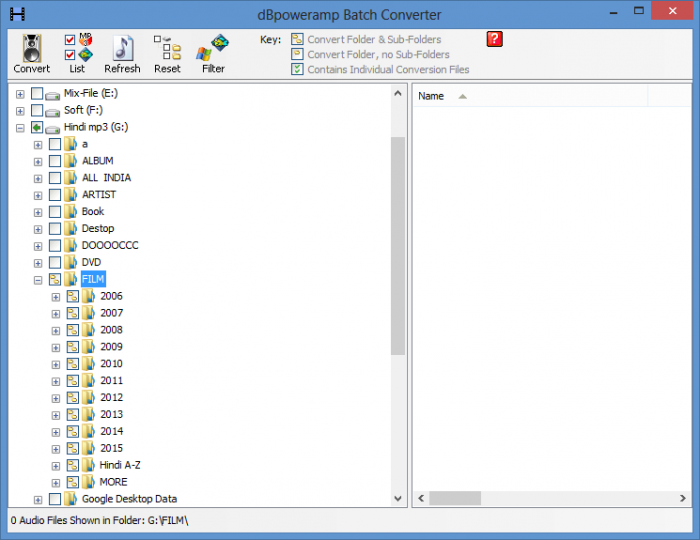700x540 pixels.
Task: Select the ARTIST folder label
Action: [x=99, y=195]
